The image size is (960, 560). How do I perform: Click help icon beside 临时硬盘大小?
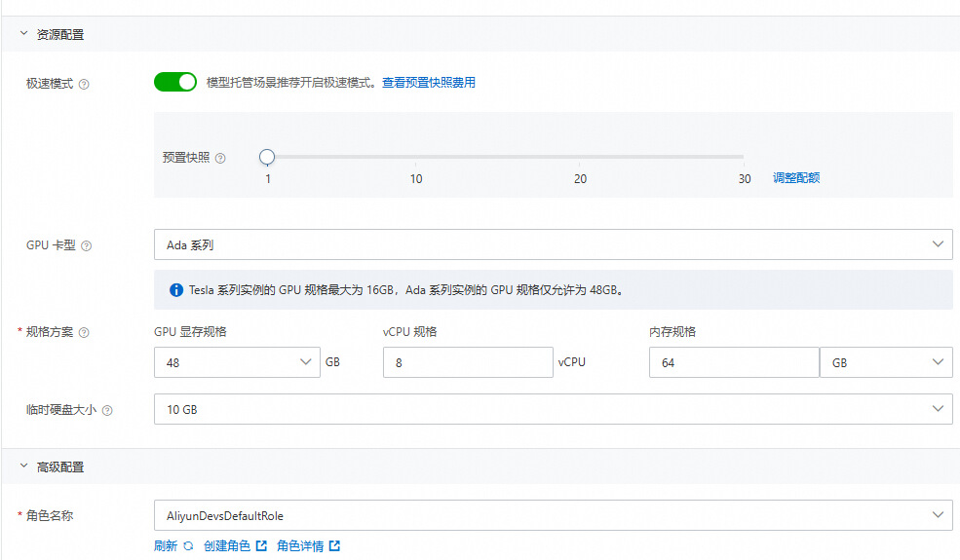pos(107,411)
